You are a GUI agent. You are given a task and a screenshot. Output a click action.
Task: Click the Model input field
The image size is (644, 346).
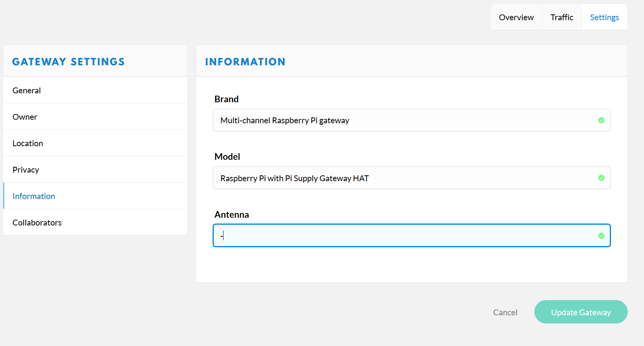click(x=412, y=178)
